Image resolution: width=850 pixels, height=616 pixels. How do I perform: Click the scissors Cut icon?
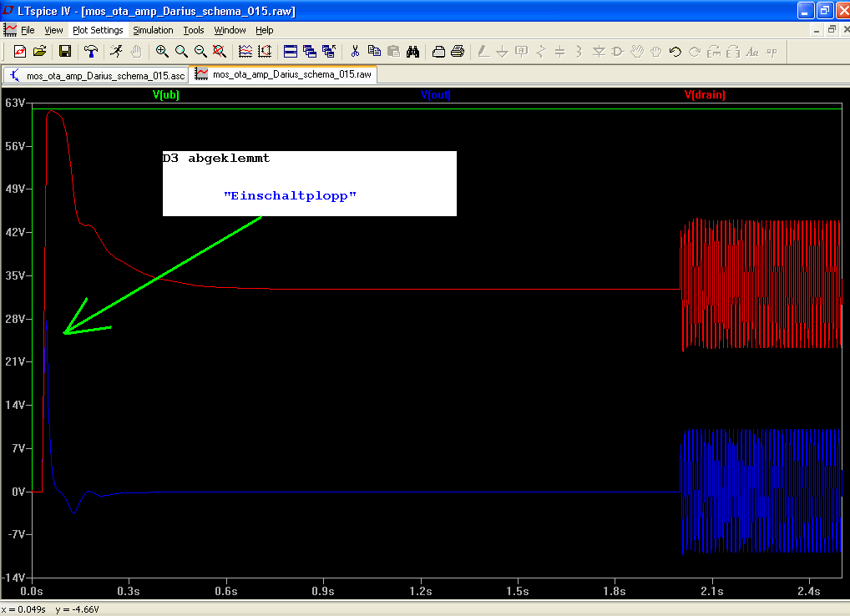355,52
